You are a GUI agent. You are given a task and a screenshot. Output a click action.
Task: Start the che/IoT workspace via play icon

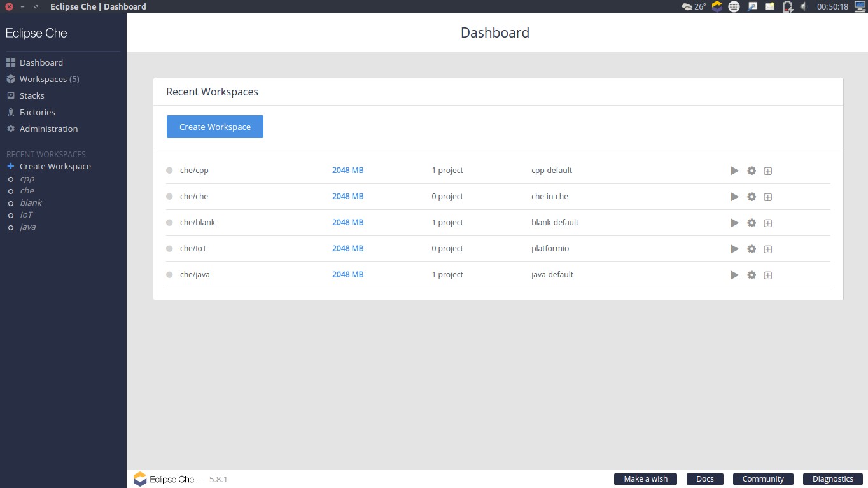(x=734, y=249)
